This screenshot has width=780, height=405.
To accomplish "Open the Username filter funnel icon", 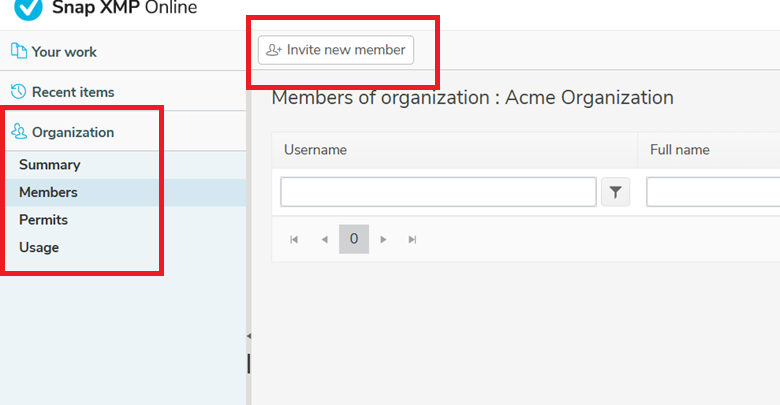I will (615, 192).
